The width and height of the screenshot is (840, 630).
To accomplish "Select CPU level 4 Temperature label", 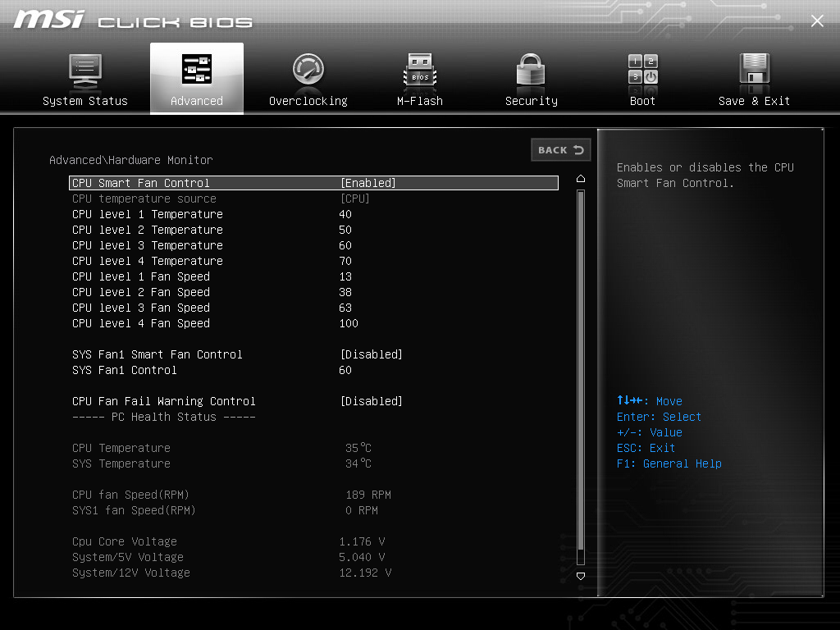I will click(148, 261).
